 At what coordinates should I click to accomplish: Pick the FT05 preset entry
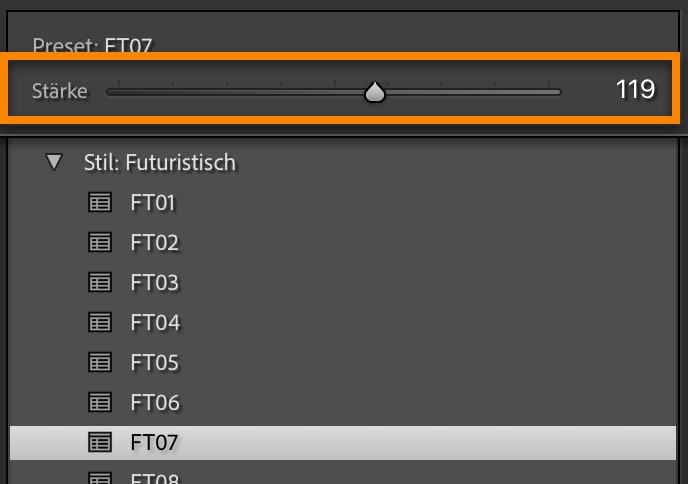click(x=154, y=363)
